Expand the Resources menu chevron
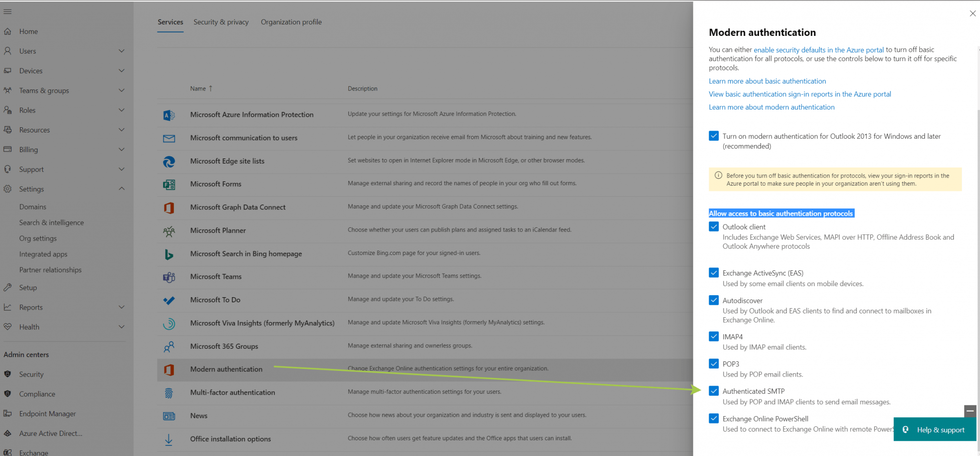Image resolution: width=980 pixels, height=456 pixels. point(122,130)
